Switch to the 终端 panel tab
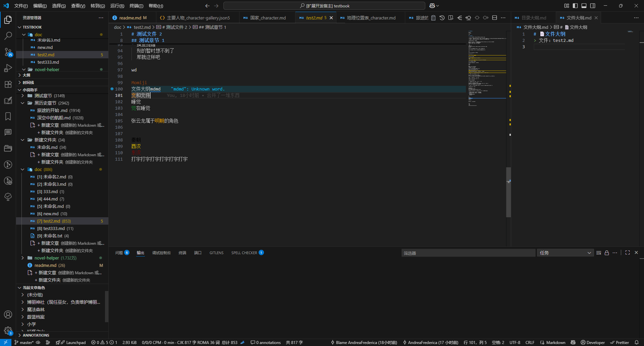Viewport: 644px width, 346px height. 182,253
